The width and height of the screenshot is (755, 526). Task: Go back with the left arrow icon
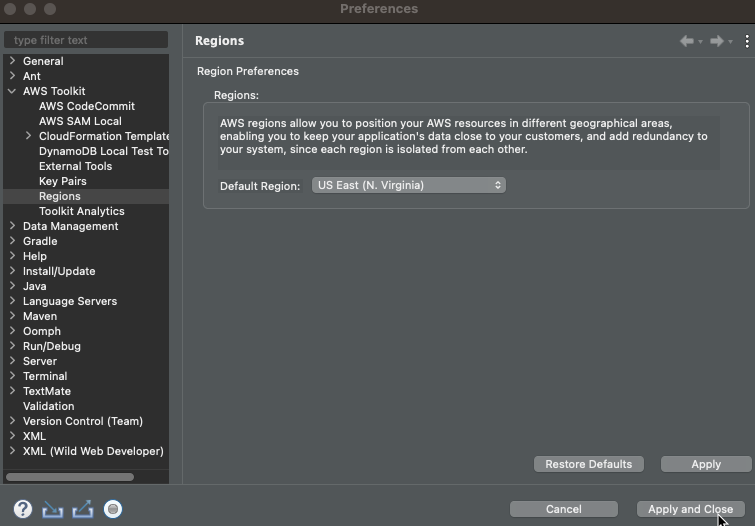pos(687,41)
